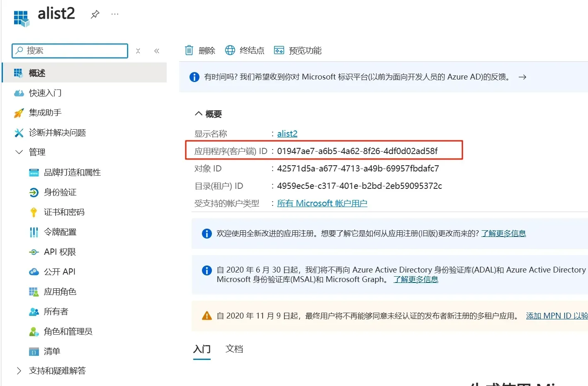
Task: Click the 诊断并解决问题 wrench icon
Action: [x=19, y=133]
